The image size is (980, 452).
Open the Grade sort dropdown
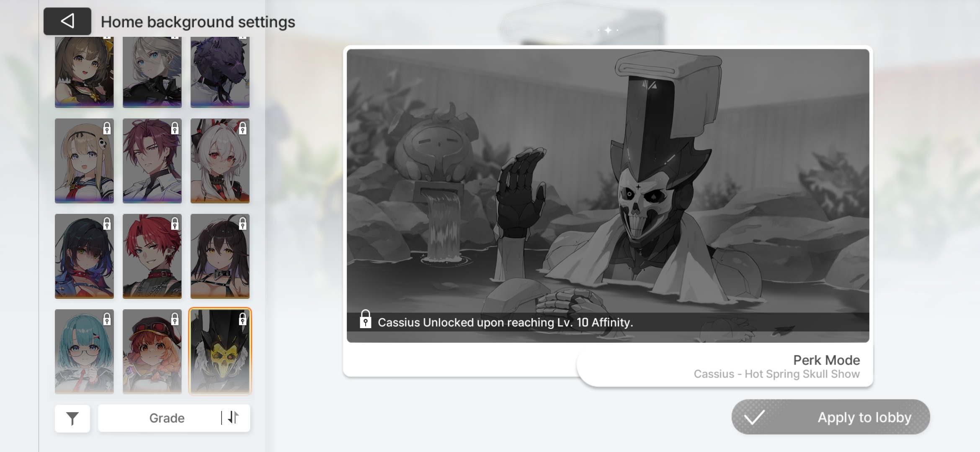[x=167, y=418]
